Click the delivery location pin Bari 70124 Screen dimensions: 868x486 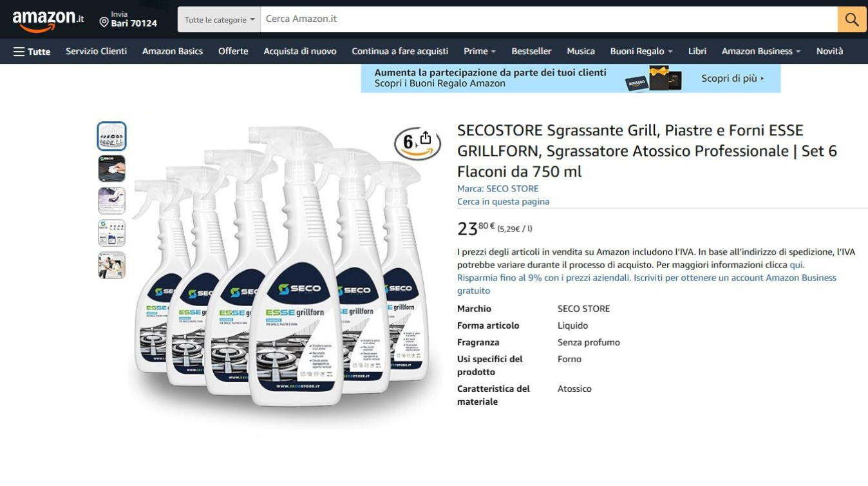[127, 19]
